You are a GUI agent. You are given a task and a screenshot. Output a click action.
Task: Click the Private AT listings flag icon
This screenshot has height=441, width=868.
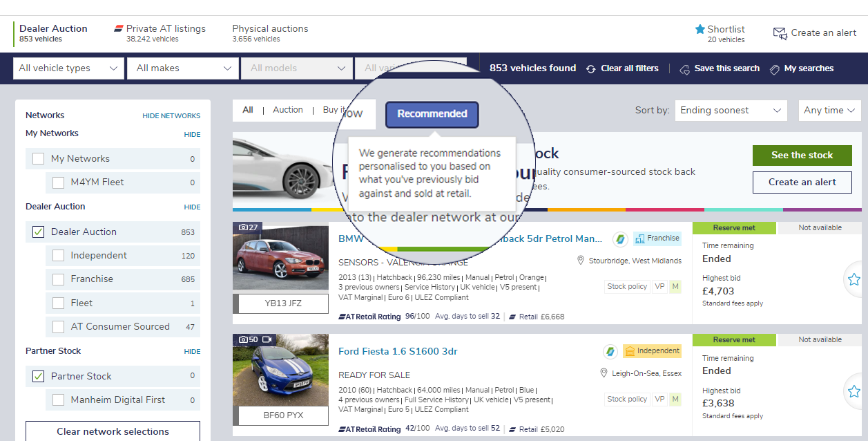119,29
